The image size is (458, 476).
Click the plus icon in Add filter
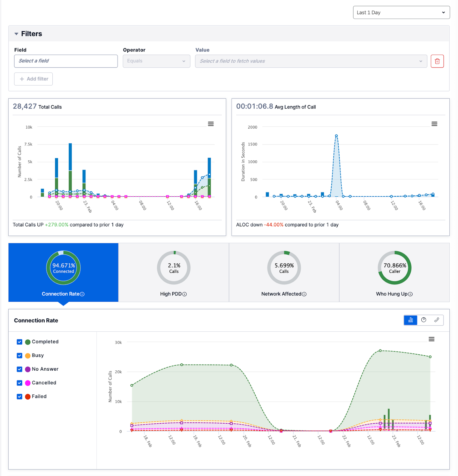point(22,79)
